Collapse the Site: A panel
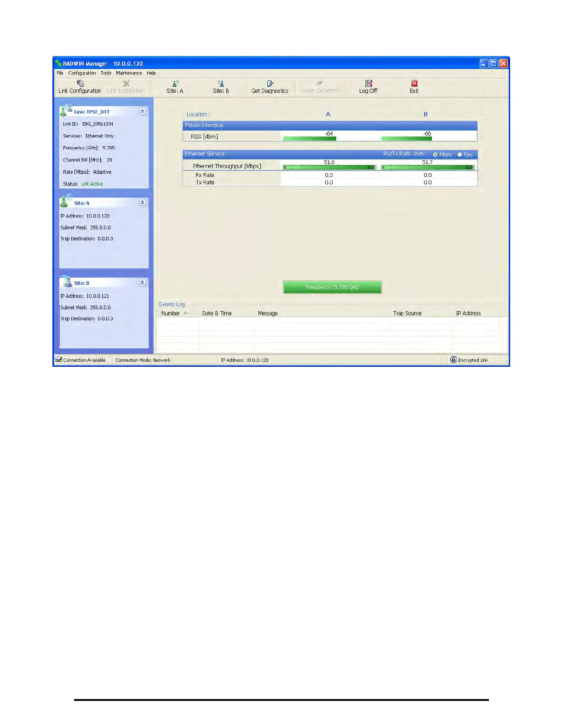The height and width of the screenshot is (728, 563). click(x=142, y=203)
